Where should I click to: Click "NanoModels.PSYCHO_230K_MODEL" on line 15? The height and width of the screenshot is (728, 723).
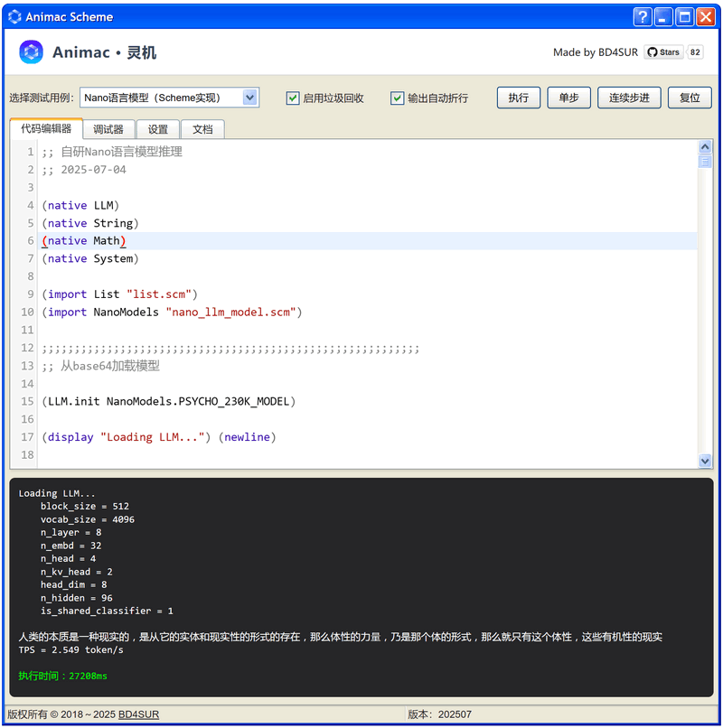[198, 401]
